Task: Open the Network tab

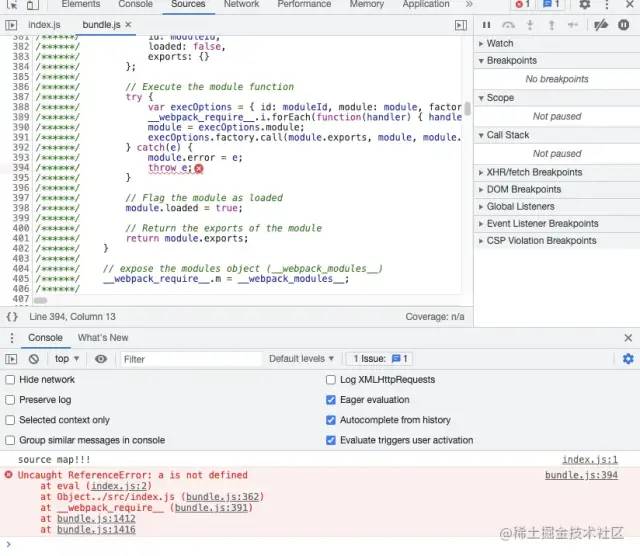Action: coord(241,4)
